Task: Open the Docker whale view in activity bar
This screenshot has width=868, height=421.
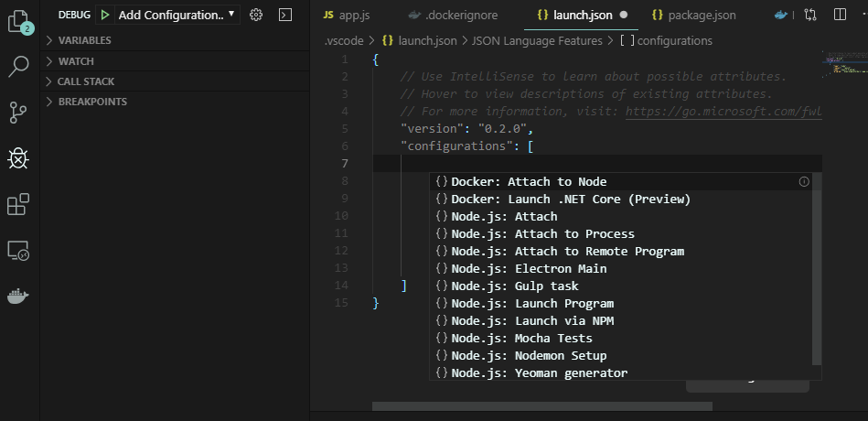Action: click(17, 297)
